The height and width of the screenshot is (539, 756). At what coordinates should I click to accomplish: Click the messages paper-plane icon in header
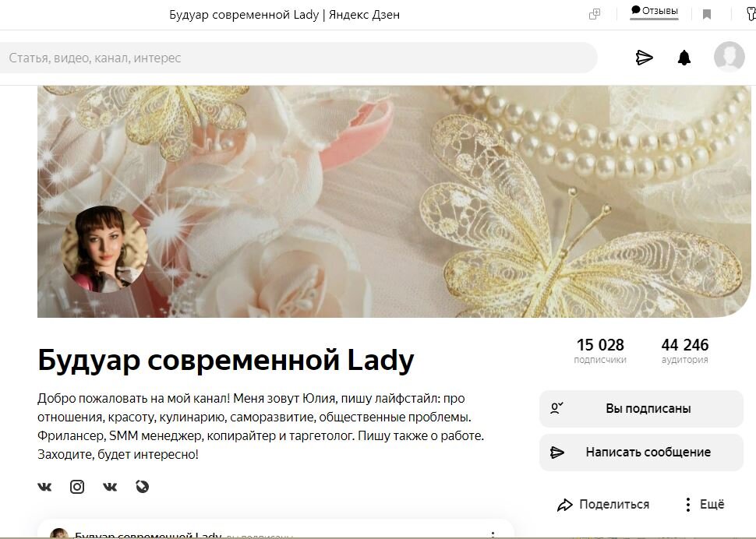pyautogui.click(x=644, y=58)
